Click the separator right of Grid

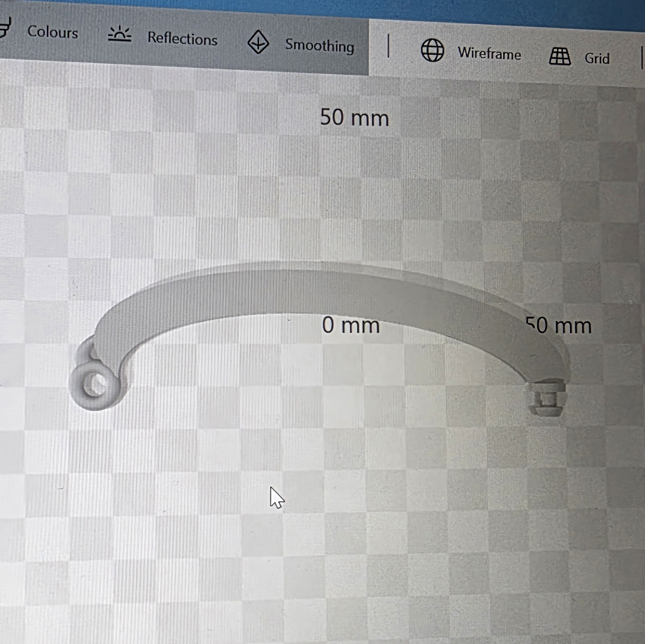(x=642, y=58)
